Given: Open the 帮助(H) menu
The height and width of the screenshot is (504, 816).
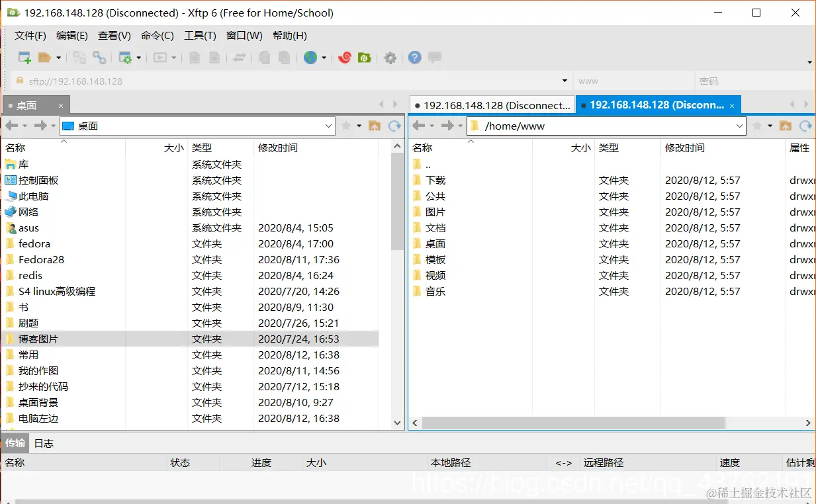Looking at the screenshot, I should (290, 36).
